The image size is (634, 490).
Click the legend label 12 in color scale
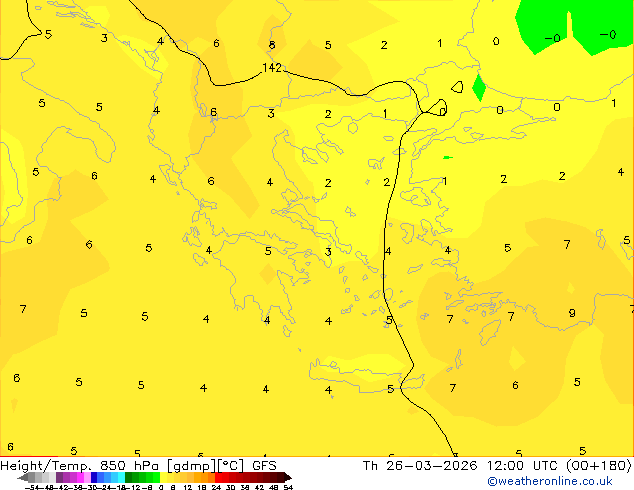pos(187,488)
